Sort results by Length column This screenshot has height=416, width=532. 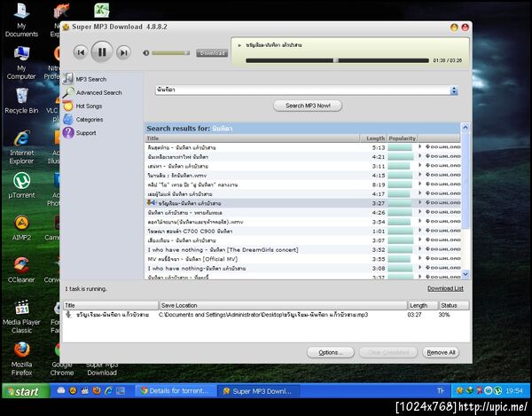click(x=373, y=138)
